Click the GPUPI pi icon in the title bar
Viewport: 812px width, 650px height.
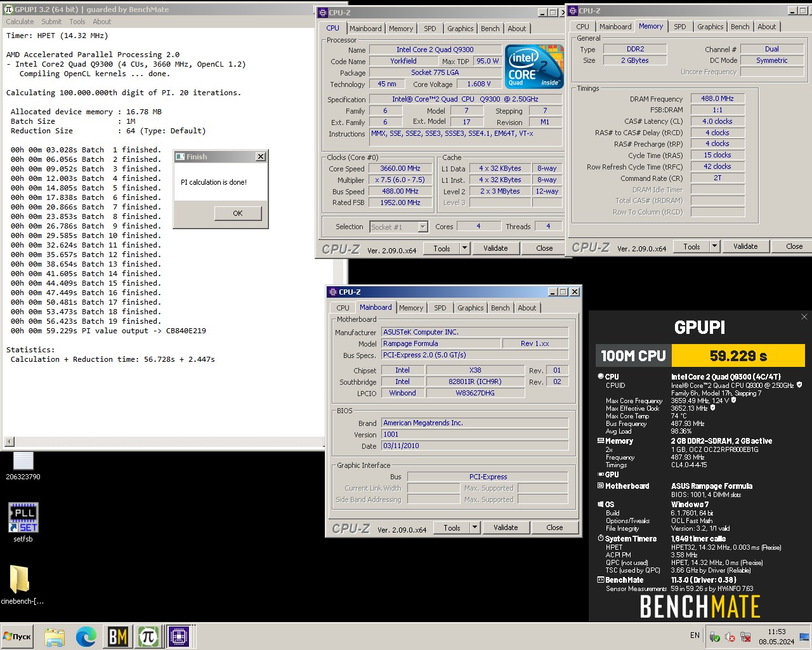click(x=8, y=10)
